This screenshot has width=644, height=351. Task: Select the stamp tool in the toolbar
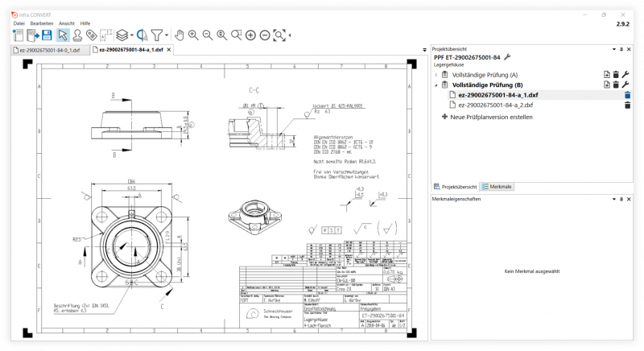[77, 35]
